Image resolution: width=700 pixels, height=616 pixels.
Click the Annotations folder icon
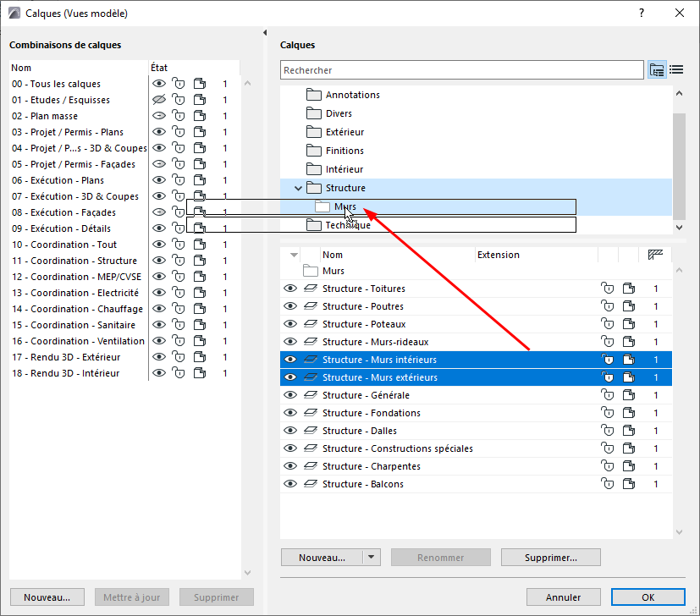click(x=314, y=95)
